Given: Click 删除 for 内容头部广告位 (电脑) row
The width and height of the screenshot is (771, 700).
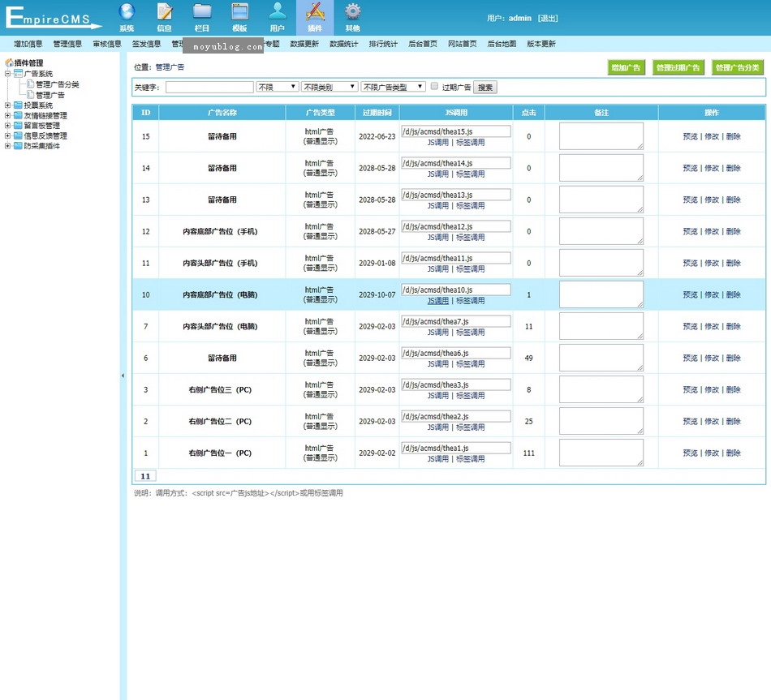Looking at the screenshot, I should coord(733,326).
